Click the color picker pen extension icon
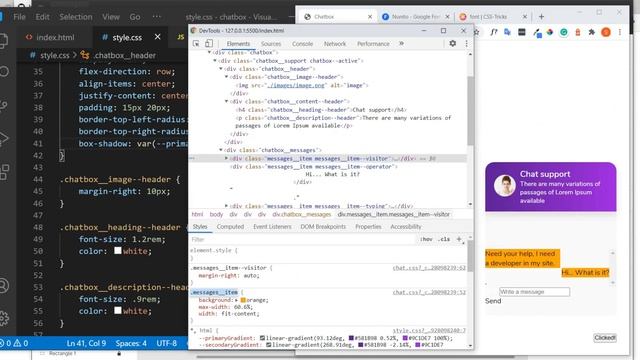Viewport: 640px width, 360px height. coord(537,32)
